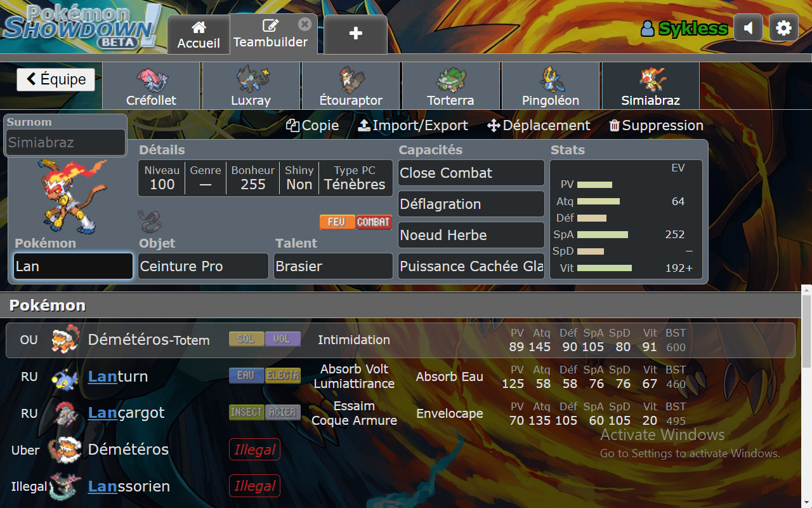This screenshot has height=508, width=812.
Task: Click the Envelocape ability of Lançargot
Action: click(x=450, y=413)
